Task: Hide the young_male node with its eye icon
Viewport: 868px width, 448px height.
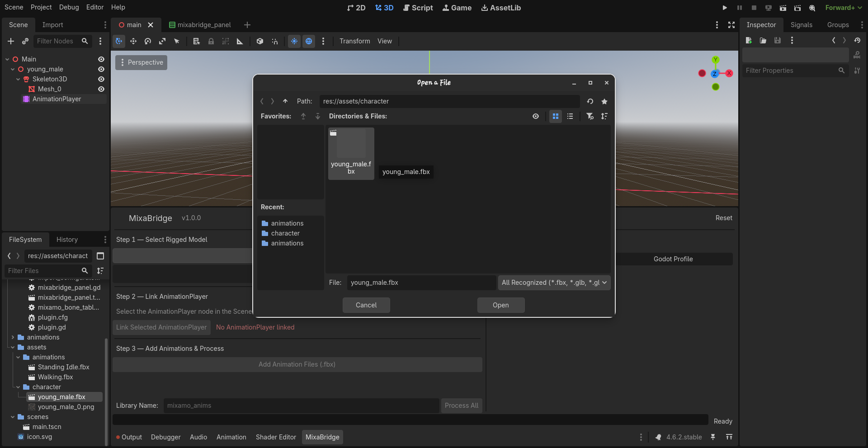Action: click(x=101, y=69)
